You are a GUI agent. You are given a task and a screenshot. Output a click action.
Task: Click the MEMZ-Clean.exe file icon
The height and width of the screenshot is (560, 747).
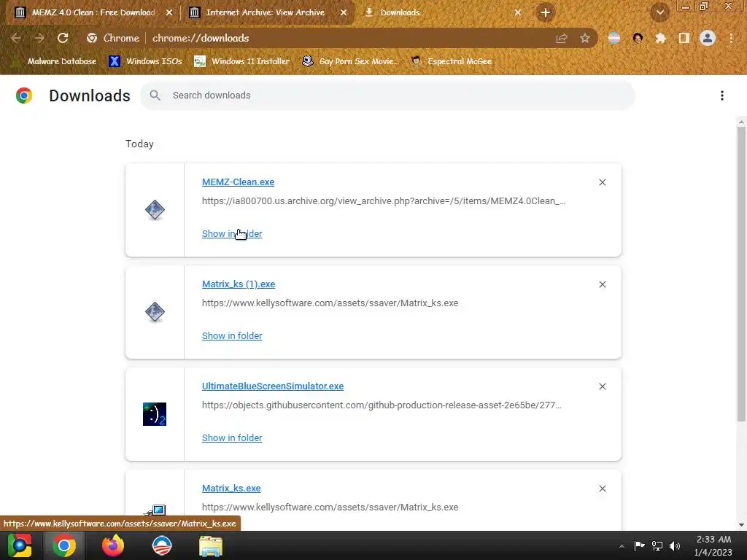tap(155, 210)
